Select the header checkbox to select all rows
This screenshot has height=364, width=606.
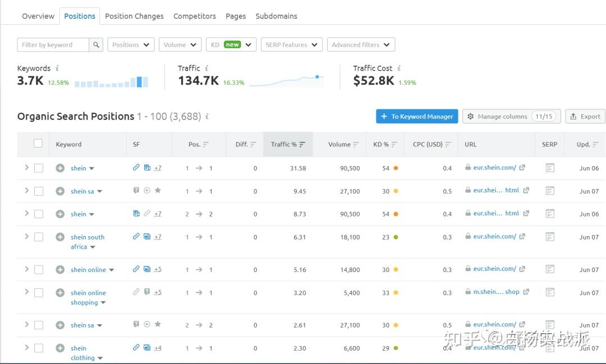tap(38, 143)
